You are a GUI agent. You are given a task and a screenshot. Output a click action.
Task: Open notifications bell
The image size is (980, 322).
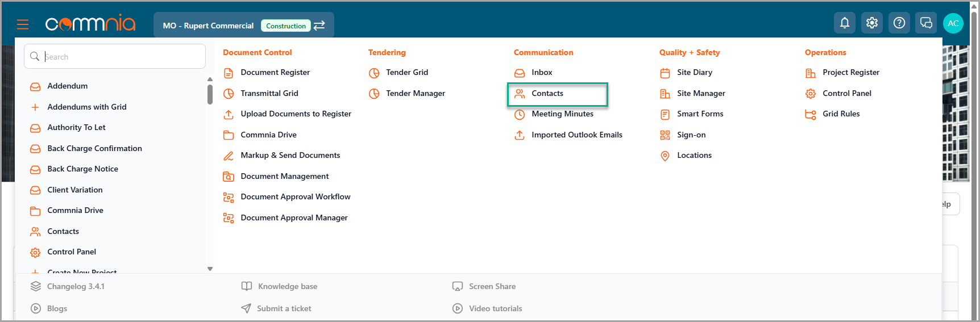click(x=845, y=23)
